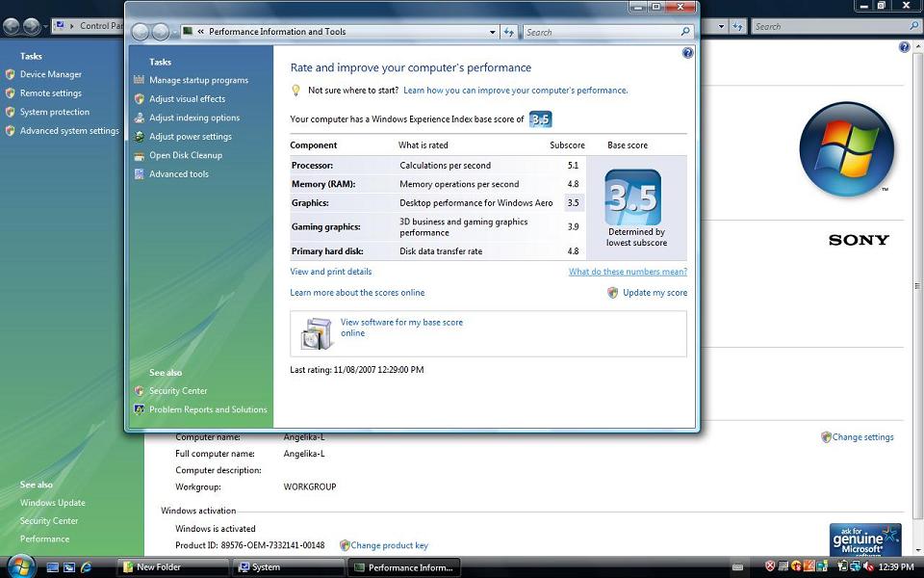The image size is (924, 578).
Task: Expand the breadcrumb chevron before Performance Information
Action: [x=200, y=32]
